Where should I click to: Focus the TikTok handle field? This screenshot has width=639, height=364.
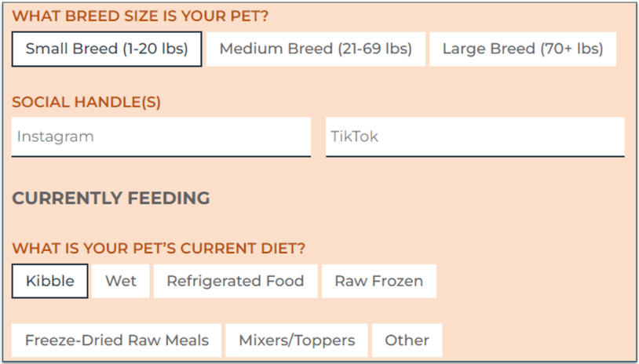click(475, 136)
